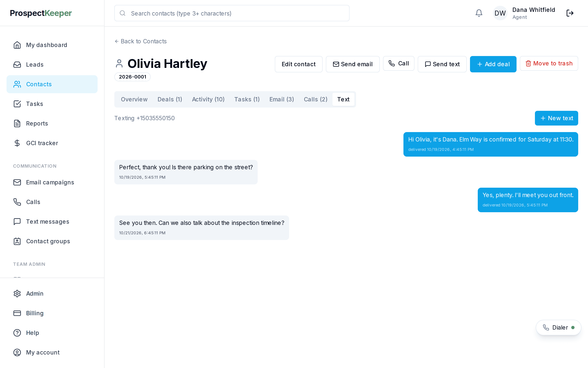Click the Email campaigns envelope icon
Screen dimensions: 588x368
[x=17, y=182]
